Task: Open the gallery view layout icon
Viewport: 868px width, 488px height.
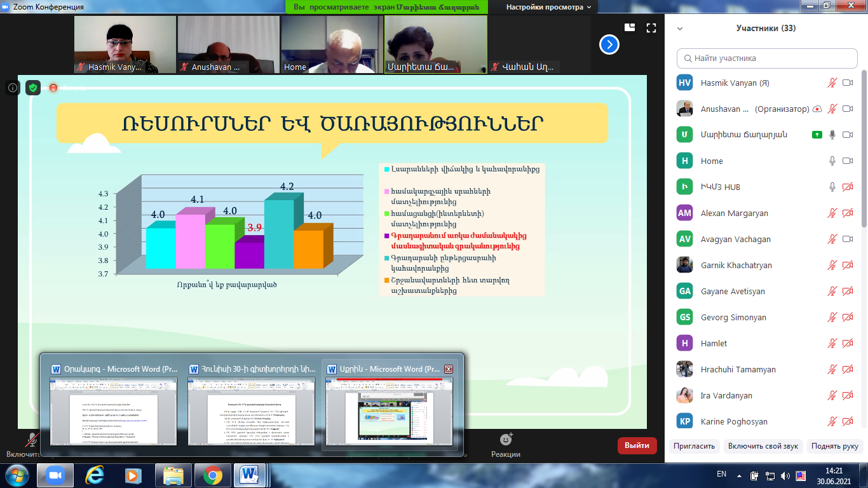Action: click(630, 27)
